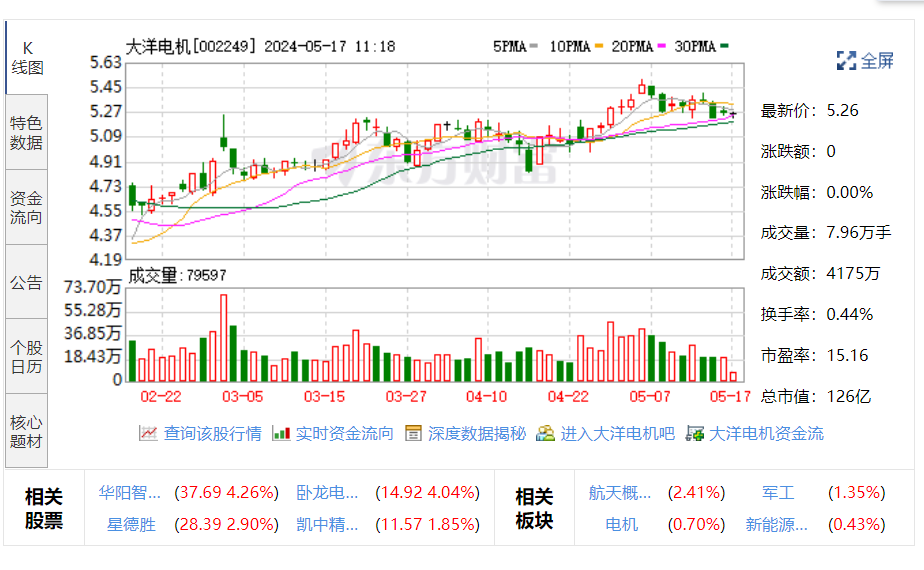Open the 特色数据 tab
This screenshot has width=924, height=570.
pos(27,133)
